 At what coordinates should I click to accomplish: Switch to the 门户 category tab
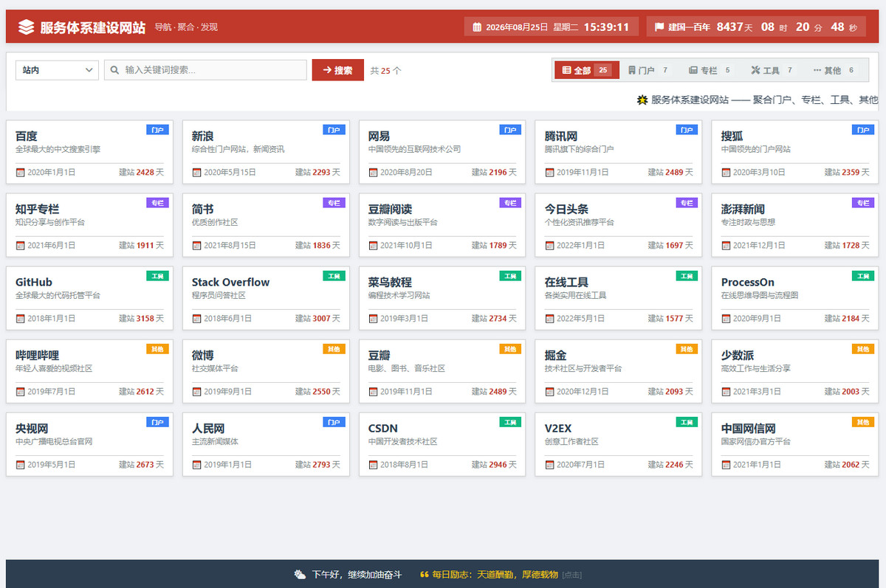pyautogui.click(x=648, y=70)
